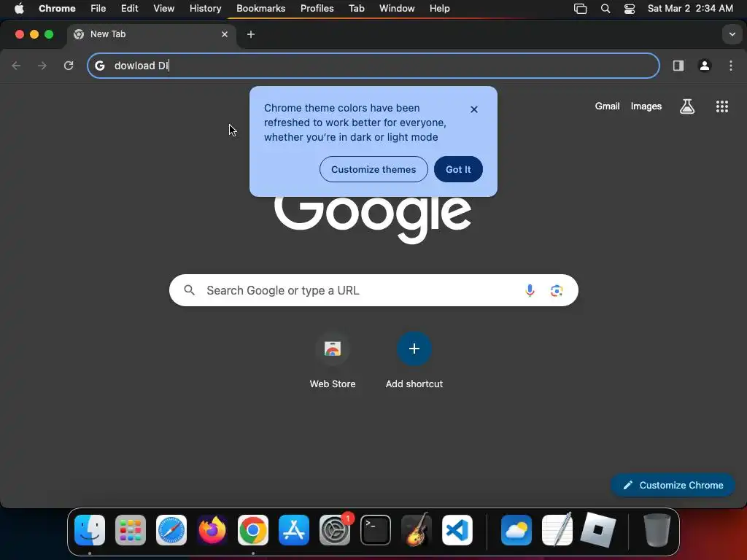Viewport: 747px width, 560px height.
Task: Open the Weather app from the dock
Action: pos(516,530)
